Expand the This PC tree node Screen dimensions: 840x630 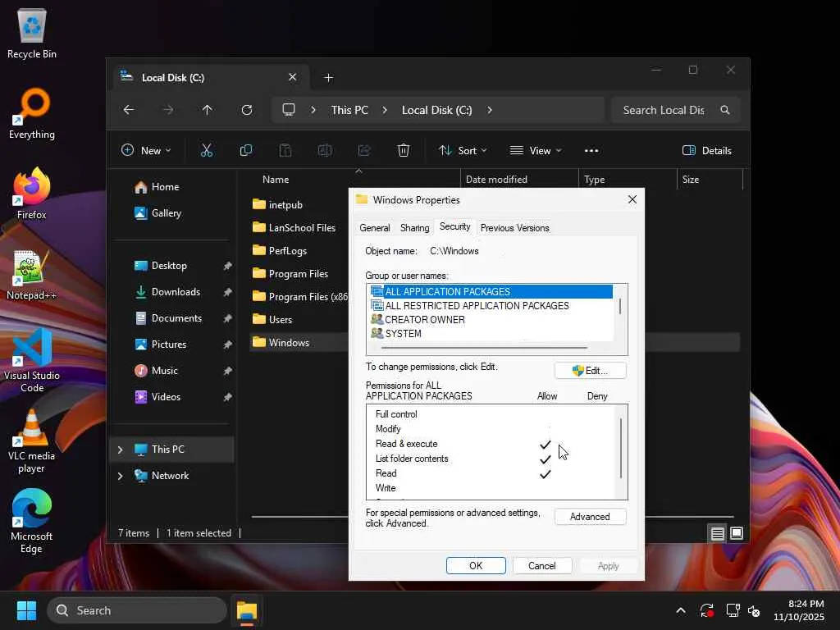click(x=121, y=450)
